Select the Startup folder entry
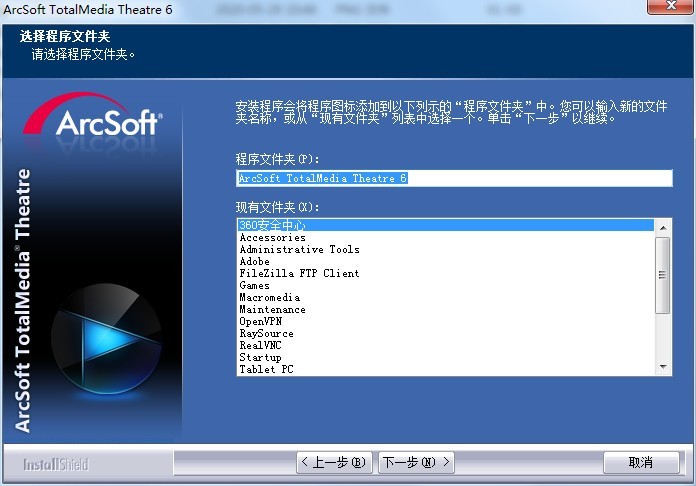 point(445,357)
